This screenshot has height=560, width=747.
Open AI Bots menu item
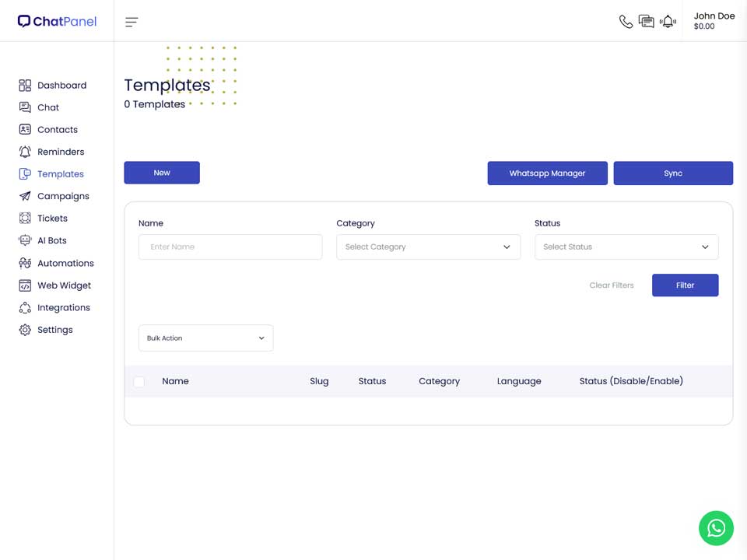(52, 240)
